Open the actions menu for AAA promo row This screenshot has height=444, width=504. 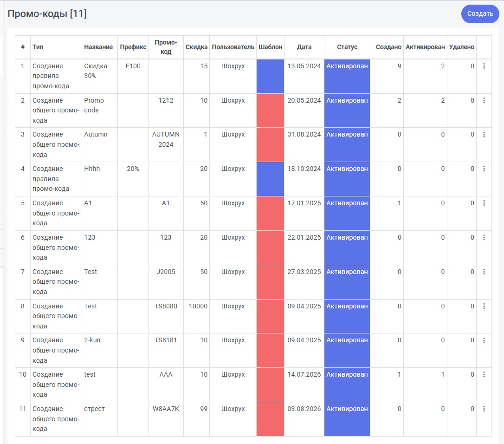[x=484, y=374]
